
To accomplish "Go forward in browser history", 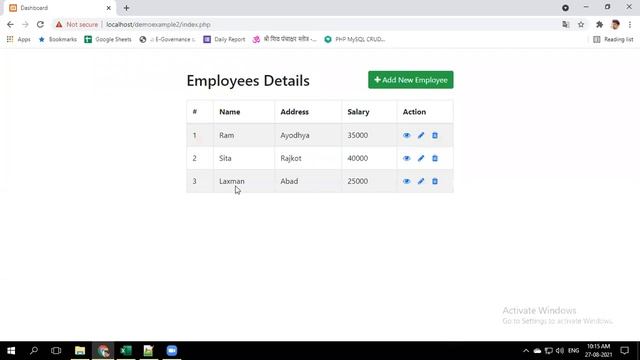I will [25, 24].
